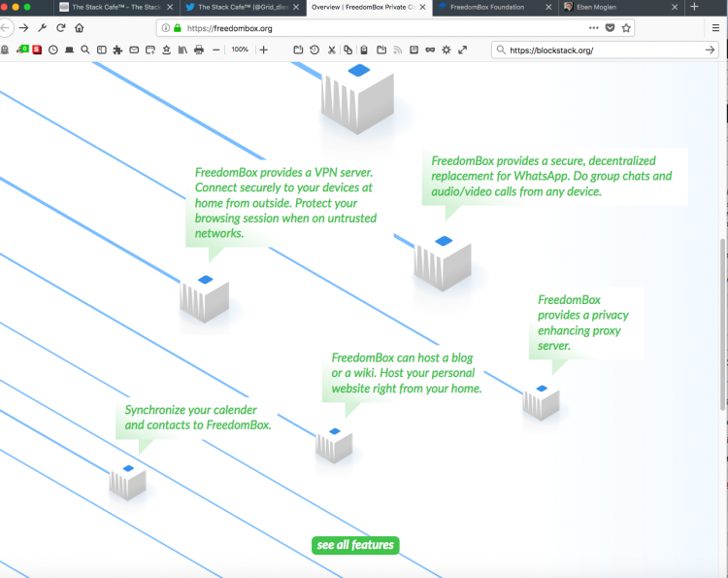Close the Eben Moglen tab

[675, 8]
